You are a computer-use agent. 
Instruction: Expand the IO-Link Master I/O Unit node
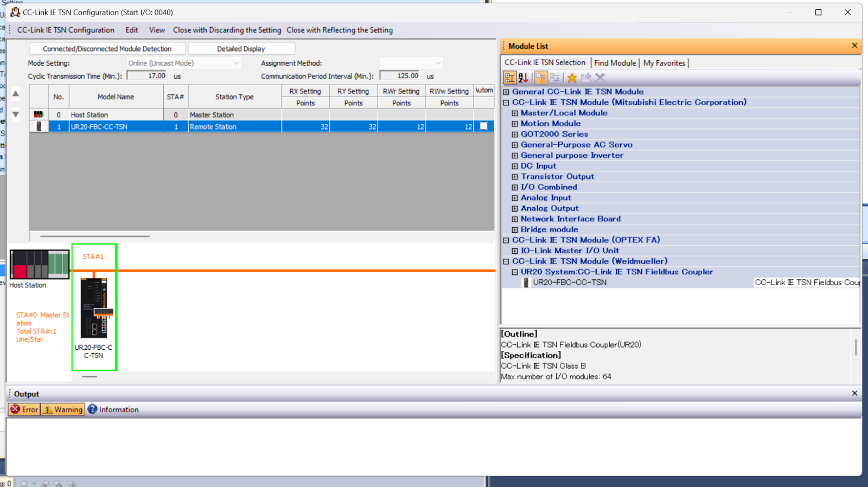[515, 251]
